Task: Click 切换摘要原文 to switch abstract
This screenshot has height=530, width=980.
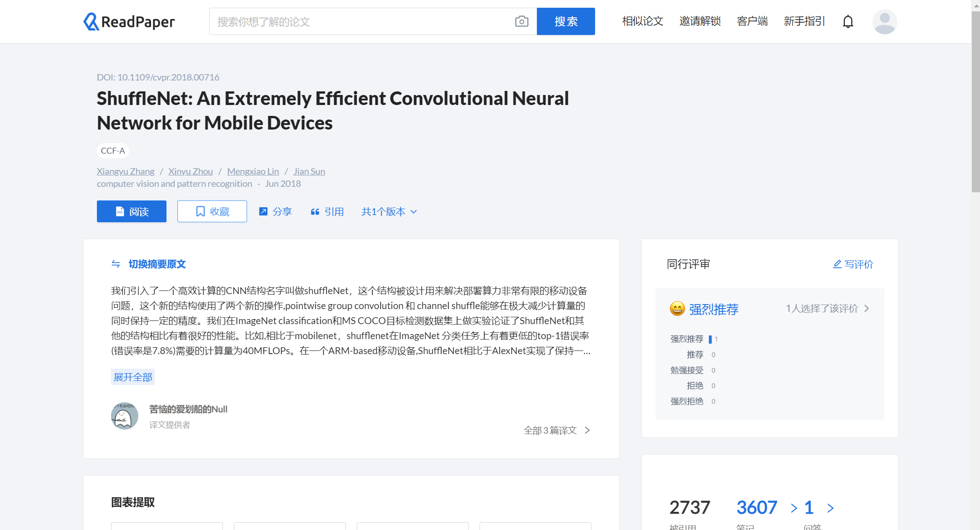Action: (x=157, y=264)
